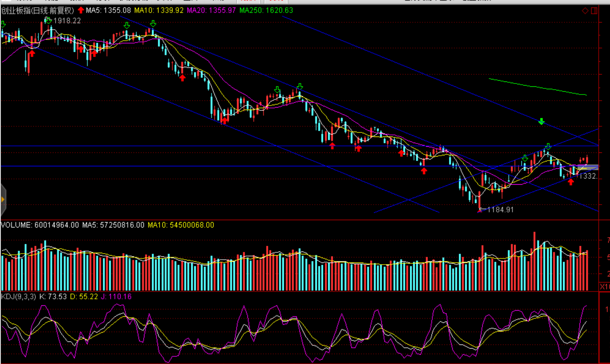Image resolution: width=610 pixels, height=364 pixels.
Task: Click the yellow volume MA10: 54500068.00 label
Action: click(181, 225)
